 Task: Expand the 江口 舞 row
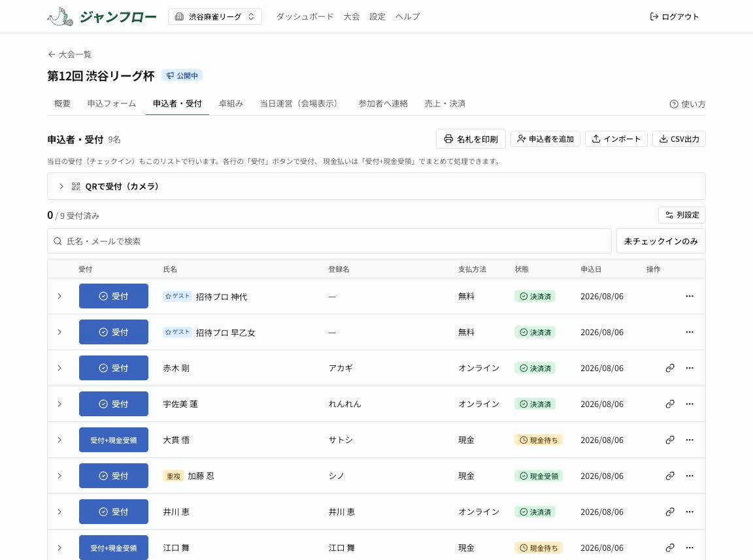59,548
